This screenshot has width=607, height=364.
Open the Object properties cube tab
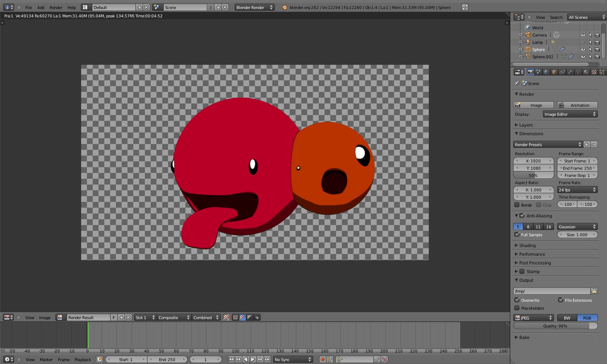[x=554, y=72]
